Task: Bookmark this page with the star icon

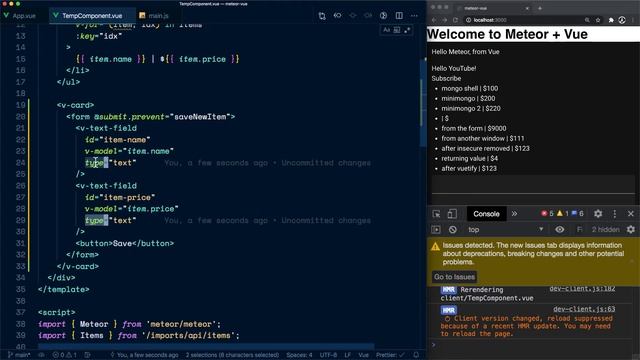Action: (598, 20)
